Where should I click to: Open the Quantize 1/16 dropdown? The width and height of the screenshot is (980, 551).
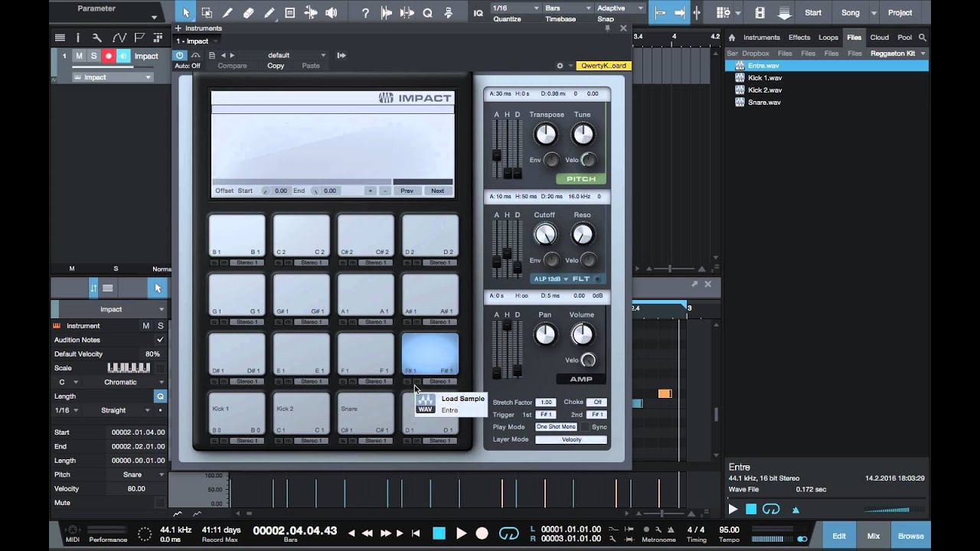coord(515,8)
